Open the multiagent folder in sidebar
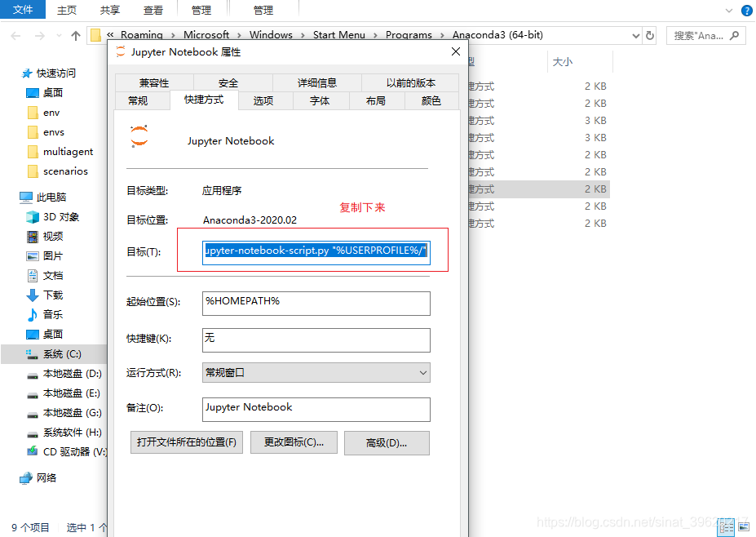The width and height of the screenshot is (756, 537). point(60,152)
